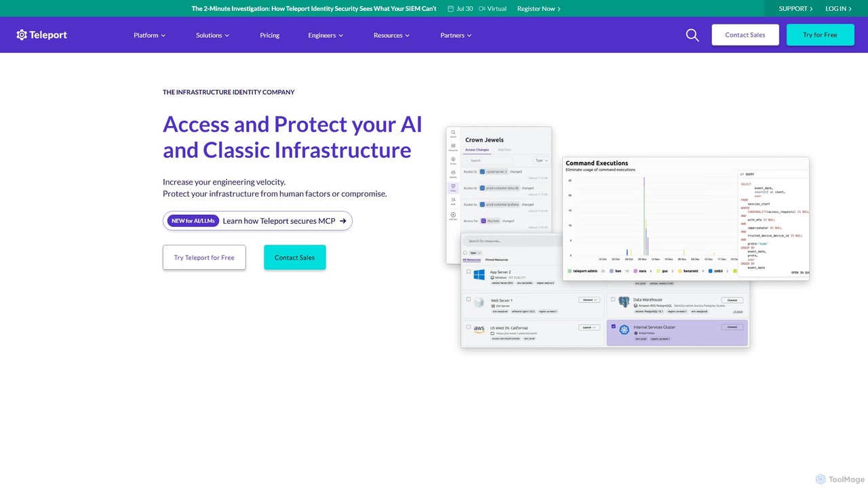Click the prod-customer-data-db entry text
The height and width of the screenshot is (488, 868).
point(502,188)
